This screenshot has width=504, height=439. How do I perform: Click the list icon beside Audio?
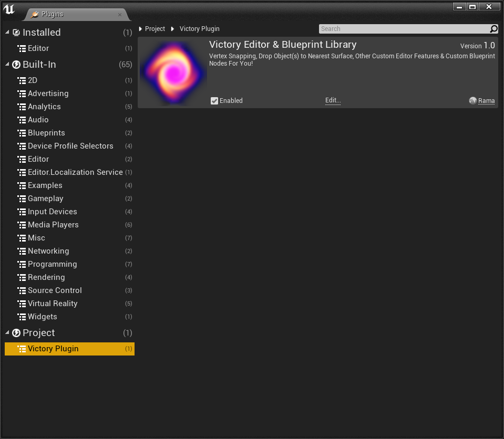[x=22, y=120]
